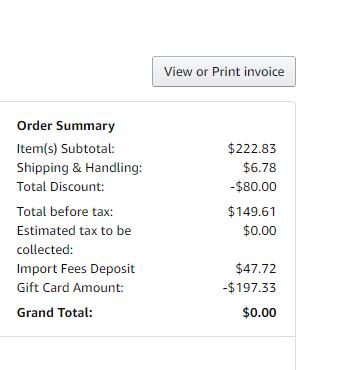Select the $222.83 subtotal amount
This screenshot has width=363, height=370.
[252, 149]
